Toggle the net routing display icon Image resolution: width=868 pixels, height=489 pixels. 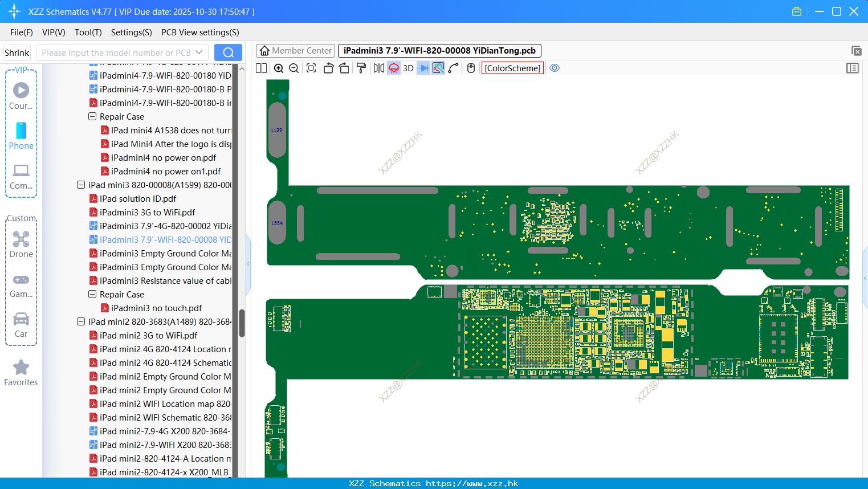[438, 68]
